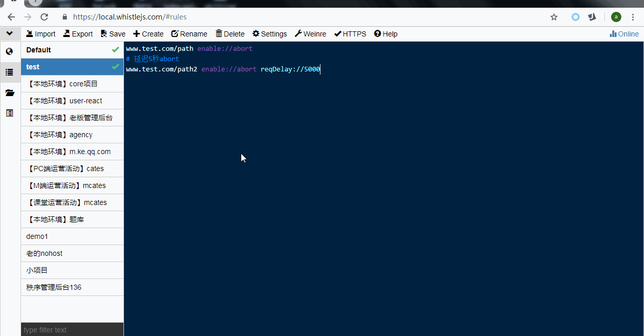644x336 pixels.
Task: Click the blue circle extension icon
Action: pos(576,17)
